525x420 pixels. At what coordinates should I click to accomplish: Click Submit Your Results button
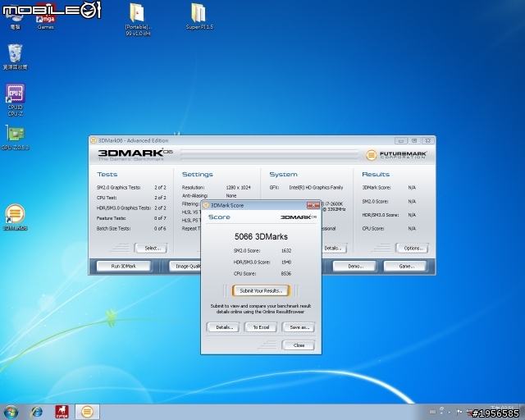pyautogui.click(x=261, y=290)
